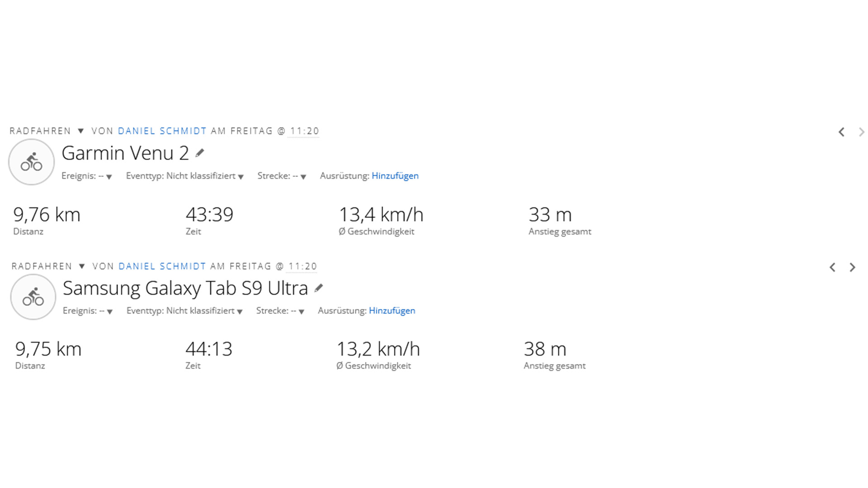Expand the Ereignis dropdown under Garmin Venu 2

(87, 176)
